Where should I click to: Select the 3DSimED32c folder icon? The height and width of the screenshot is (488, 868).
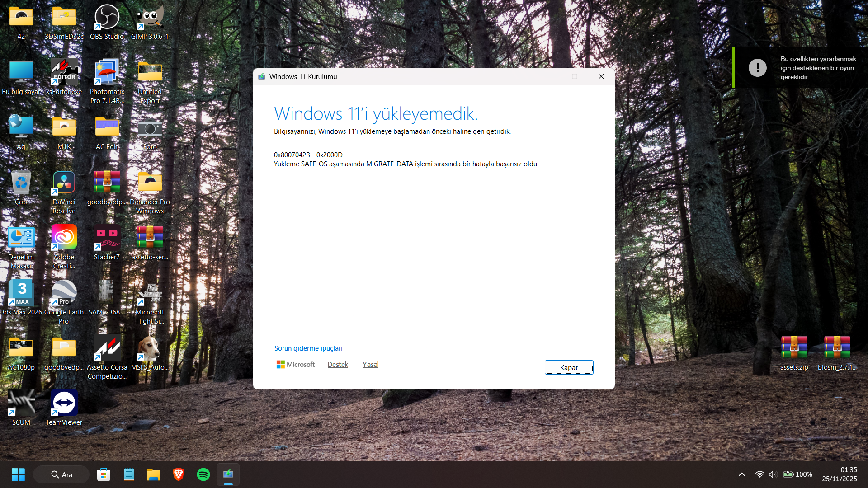[64, 17]
